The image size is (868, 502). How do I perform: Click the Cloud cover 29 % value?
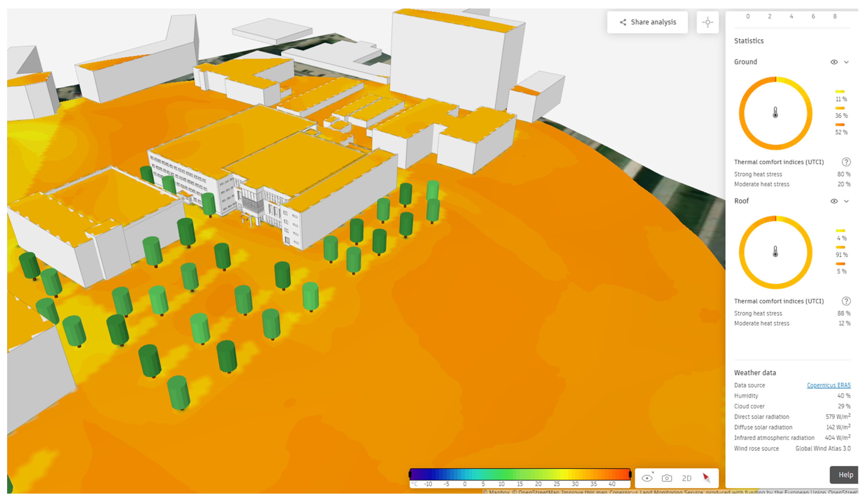844,406
